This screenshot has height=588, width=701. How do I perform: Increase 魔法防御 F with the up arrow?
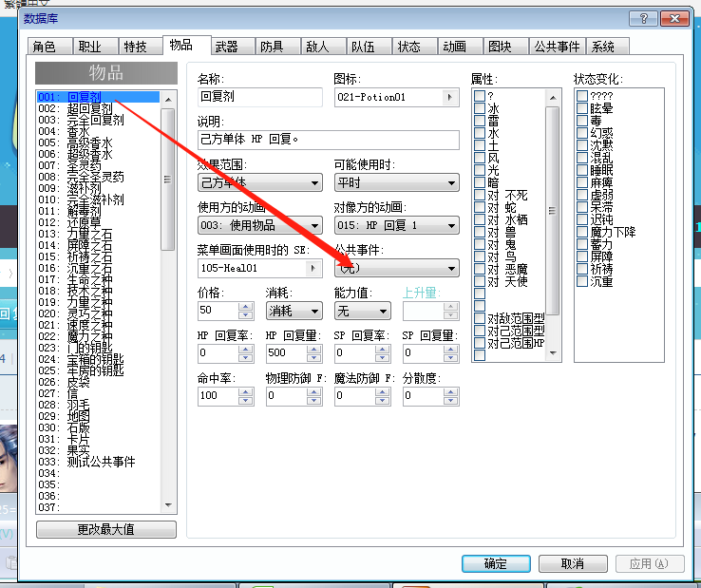pos(382,392)
